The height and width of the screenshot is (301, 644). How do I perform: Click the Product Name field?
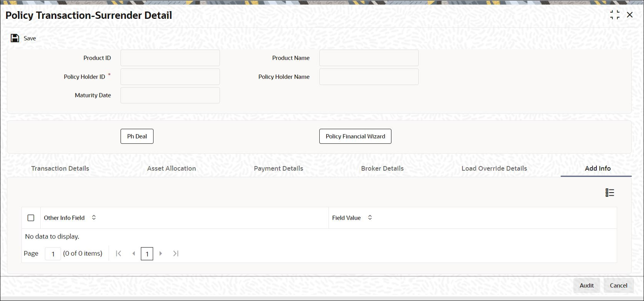[369, 58]
